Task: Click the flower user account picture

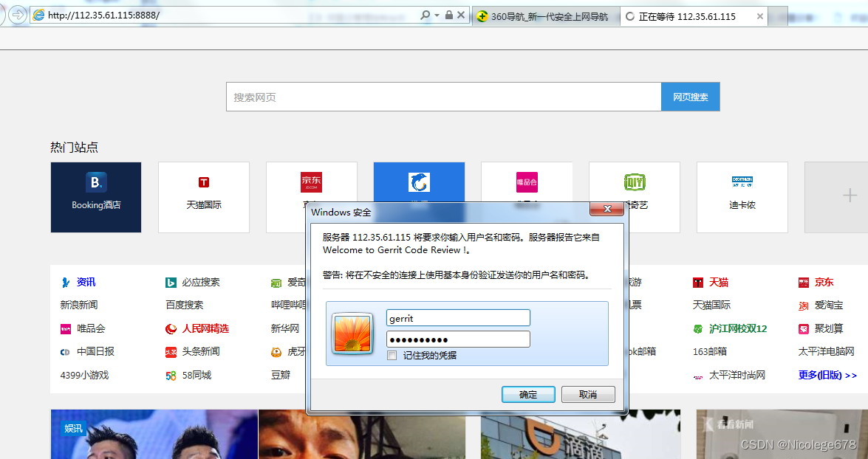Action: pos(352,333)
